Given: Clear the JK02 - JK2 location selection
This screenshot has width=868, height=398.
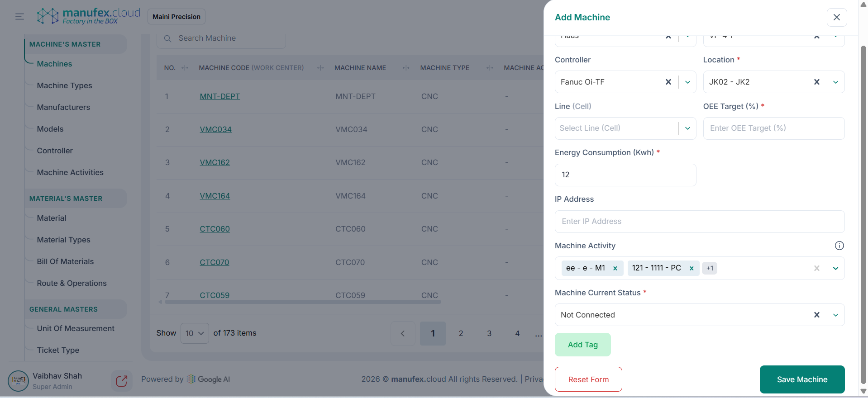Looking at the screenshot, I should coord(817,82).
